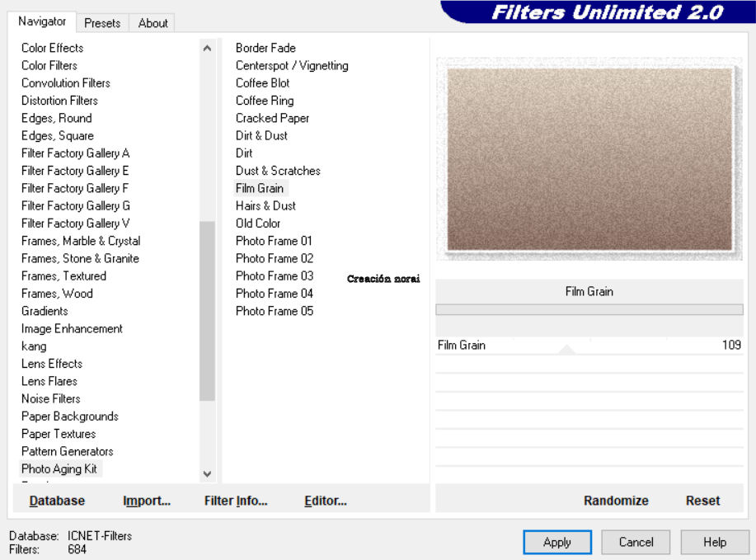756x560 pixels.
Task: Click Randomize settings
Action: click(616, 501)
